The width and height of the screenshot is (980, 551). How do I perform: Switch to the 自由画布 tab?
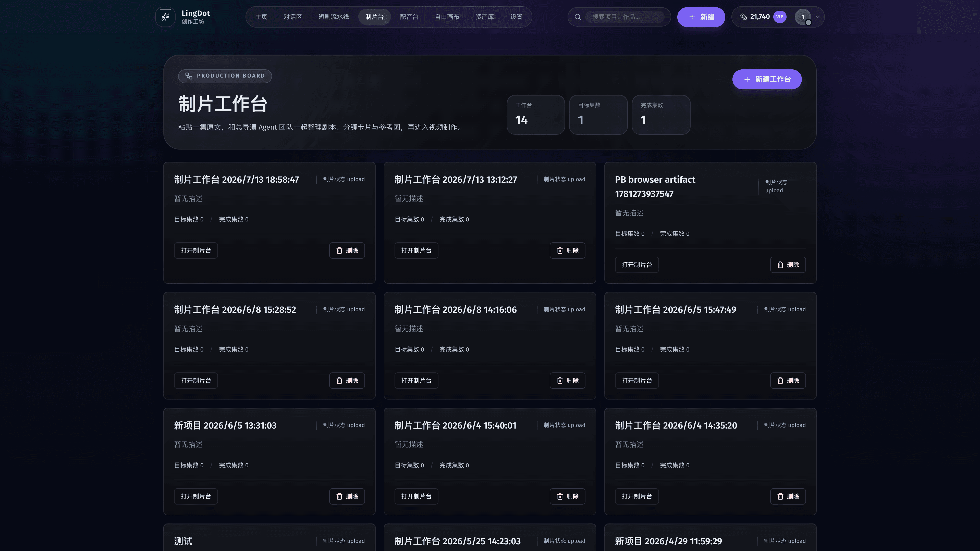click(x=447, y=17)
